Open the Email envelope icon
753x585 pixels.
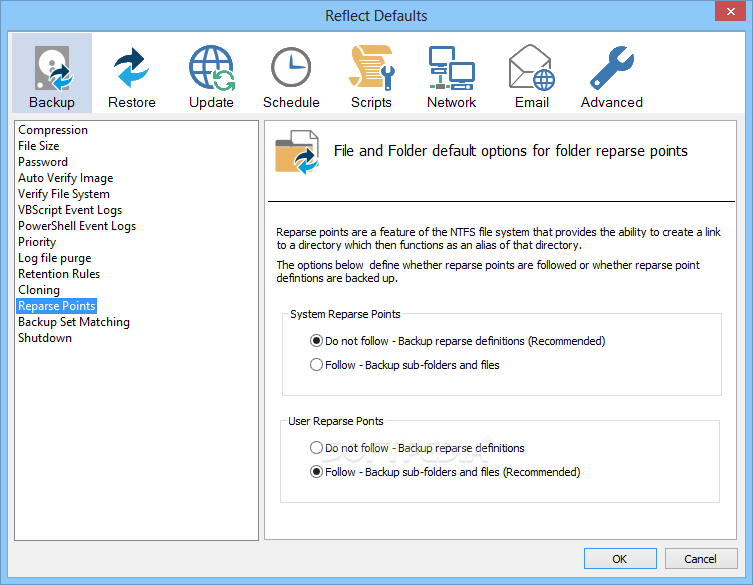coord(532,73)
